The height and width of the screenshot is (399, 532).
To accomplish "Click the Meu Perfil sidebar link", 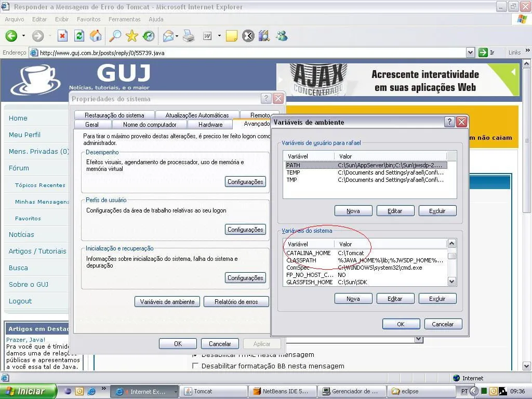I will click(24, 135).
